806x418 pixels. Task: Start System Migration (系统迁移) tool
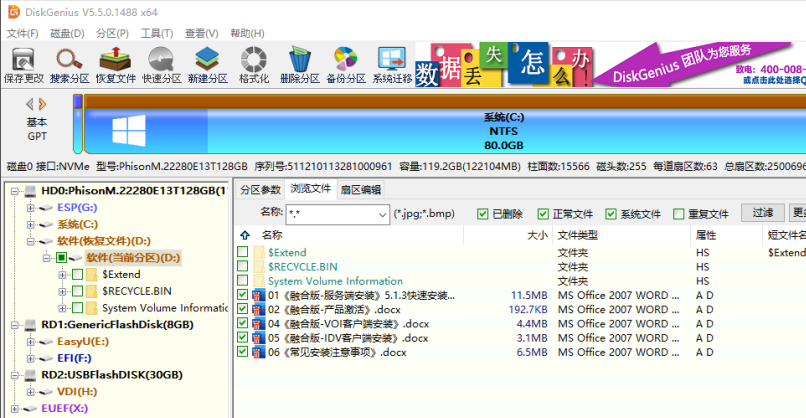pyautogui.click(x=393, y=65)
